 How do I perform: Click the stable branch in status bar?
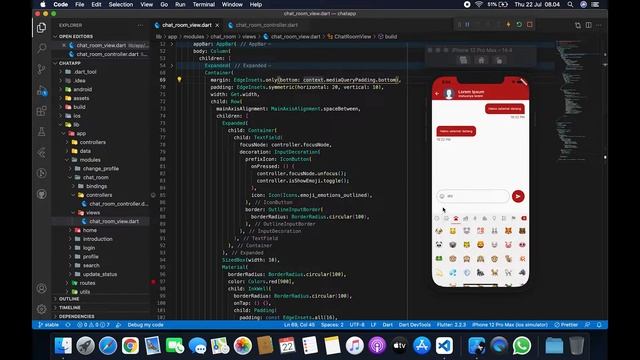[48, 325]
